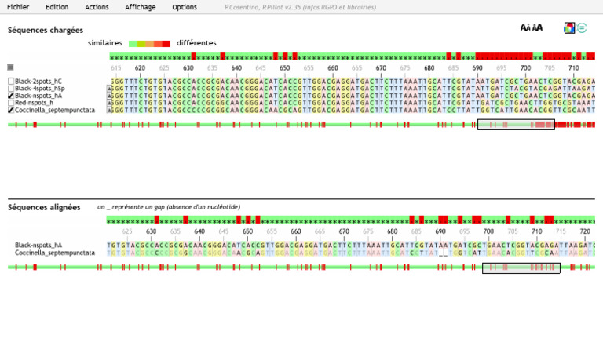
Task: Click the teal circular lines icon
Action: tap(582, 27)
